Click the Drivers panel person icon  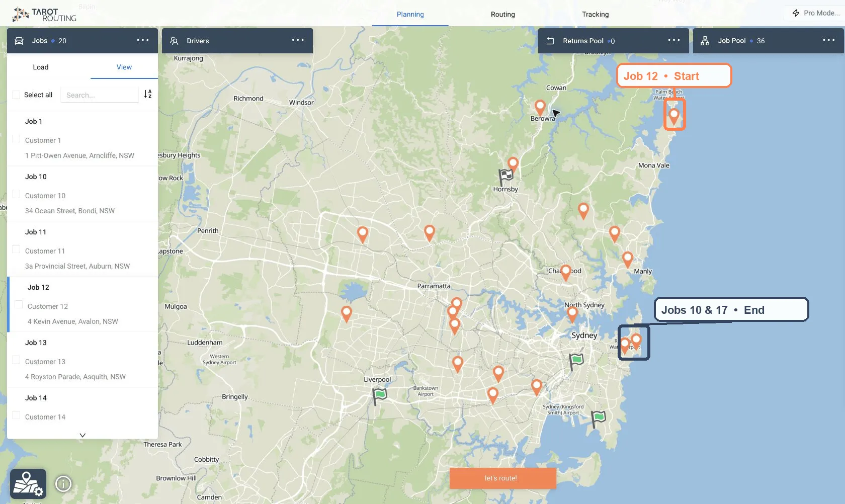[x=174, y=41]
